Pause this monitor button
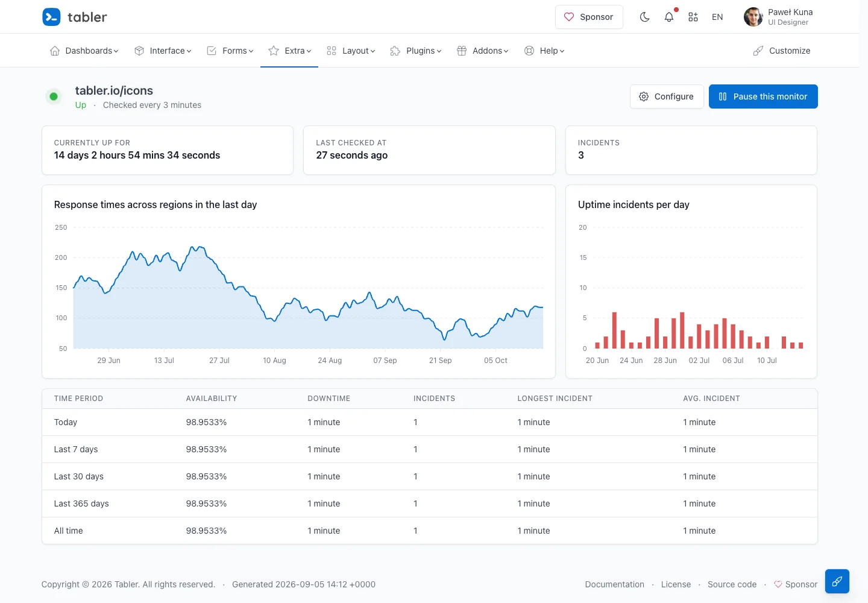The height and width of the screenshot is (603, 868). tap(763, 96)
